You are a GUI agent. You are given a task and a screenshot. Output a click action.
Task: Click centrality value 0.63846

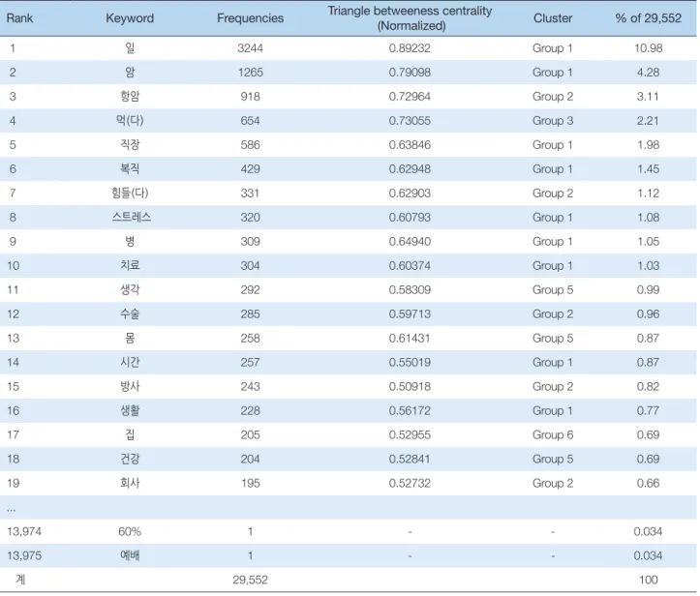tap(410, 144)
